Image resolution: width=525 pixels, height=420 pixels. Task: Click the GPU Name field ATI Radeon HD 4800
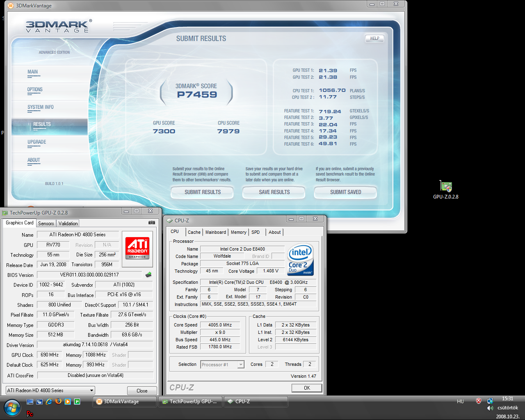coord(78,235)
